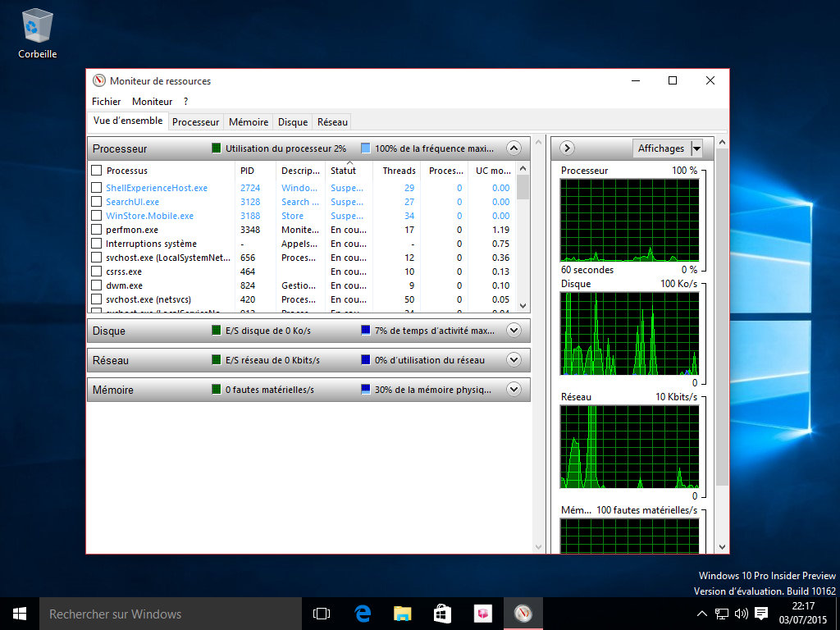Screen dimensions: 840x630
Task: Open the volume control in the system tray
Action: tap(742, 613)
